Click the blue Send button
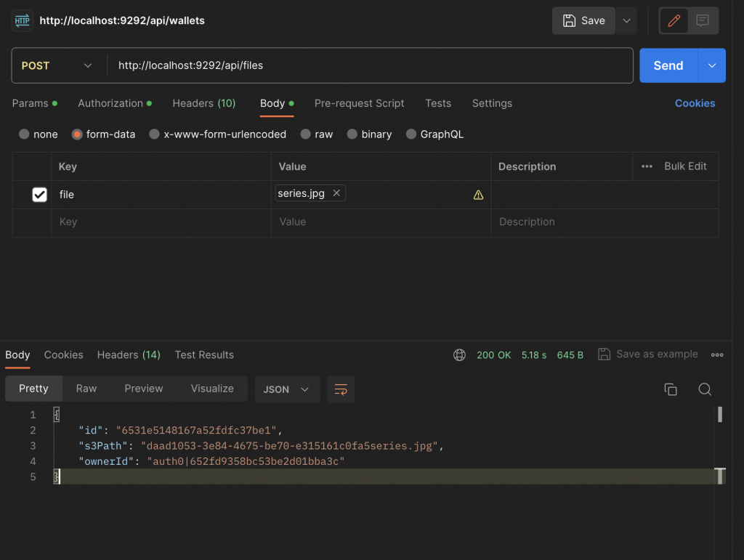This screenshot has width=744, height=560. [668, 65]
